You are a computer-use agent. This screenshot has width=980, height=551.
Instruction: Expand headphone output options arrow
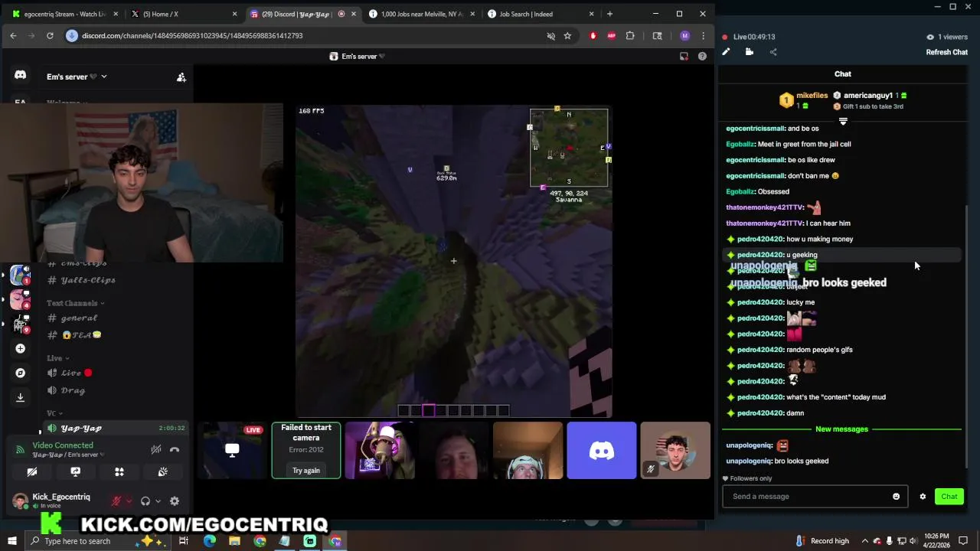158,501
